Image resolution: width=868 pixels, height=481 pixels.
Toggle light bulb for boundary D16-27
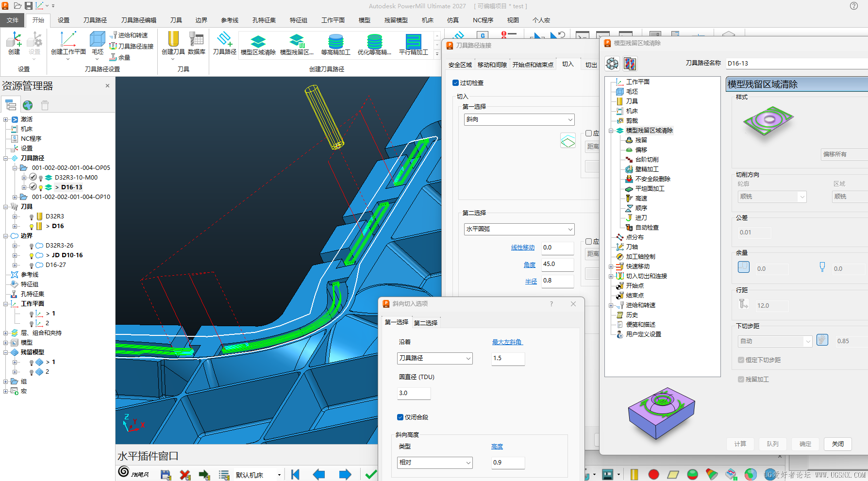tap(32, 265)
